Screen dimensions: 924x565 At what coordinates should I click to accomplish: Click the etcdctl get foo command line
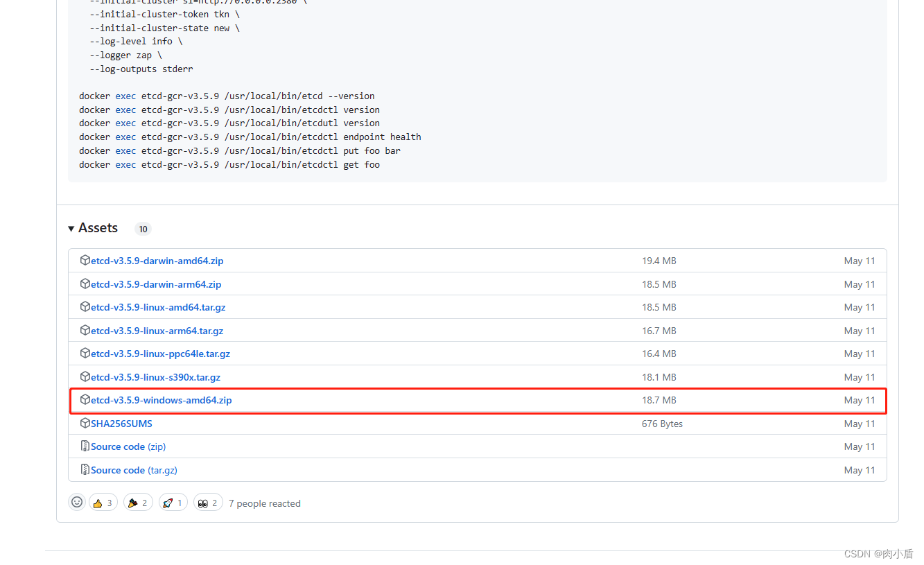229,164
